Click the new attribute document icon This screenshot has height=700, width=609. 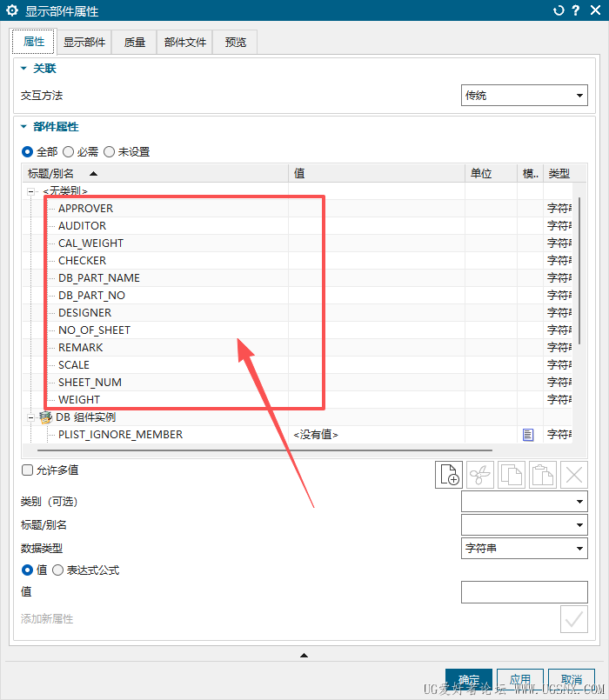click(449, 475)
